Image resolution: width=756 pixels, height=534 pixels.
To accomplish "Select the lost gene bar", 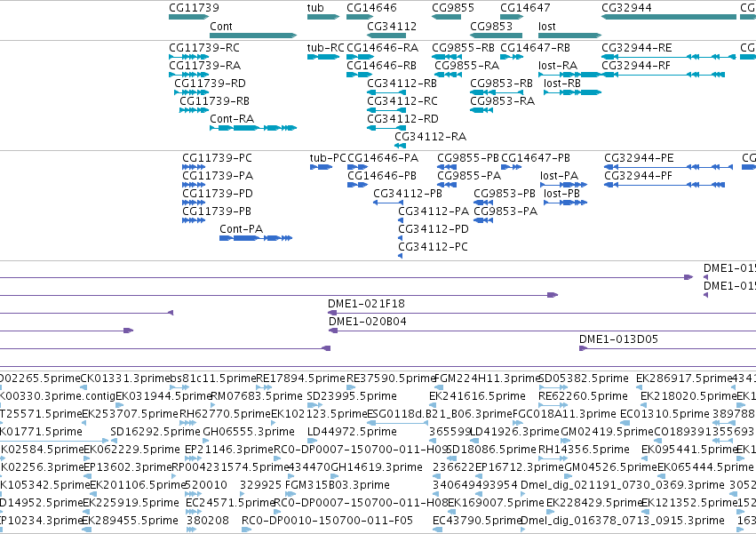I will [x=570, y=36].
